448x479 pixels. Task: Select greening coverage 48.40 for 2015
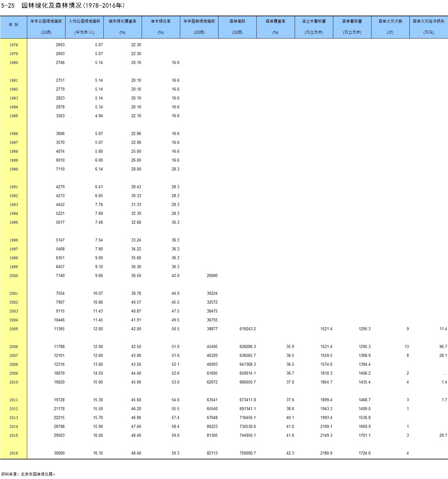point(136,435)
